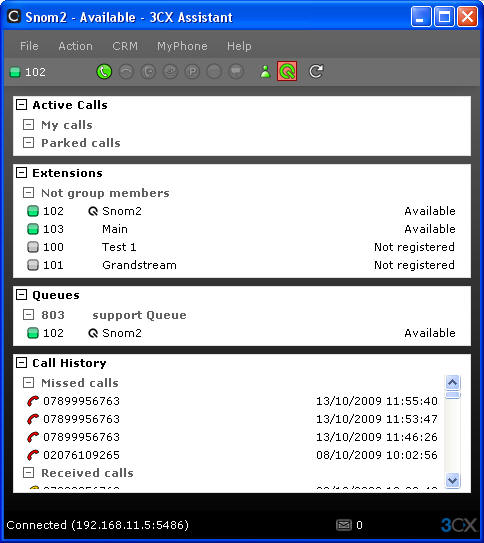
Task: Open the MyPhone menu
Action: pyautogui.click(x=182, y=46)
